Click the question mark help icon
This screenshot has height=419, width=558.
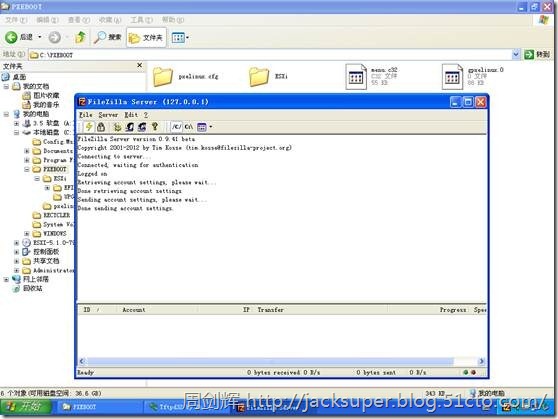point(154,127)
